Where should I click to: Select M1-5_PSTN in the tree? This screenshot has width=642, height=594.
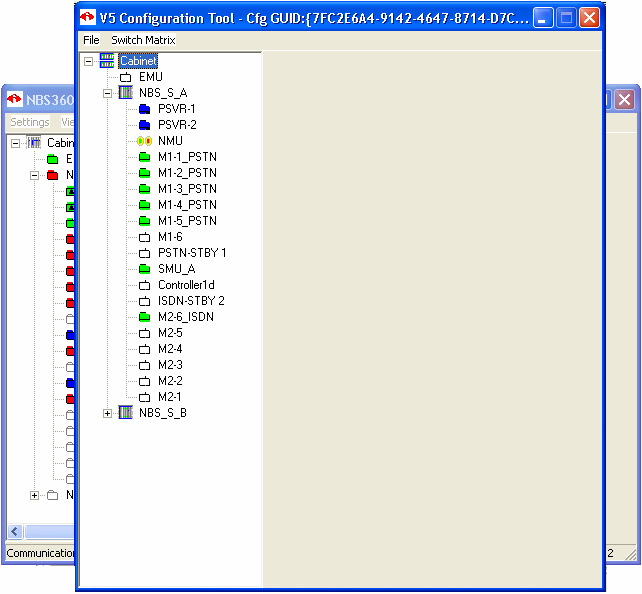(x=187, y=221)
